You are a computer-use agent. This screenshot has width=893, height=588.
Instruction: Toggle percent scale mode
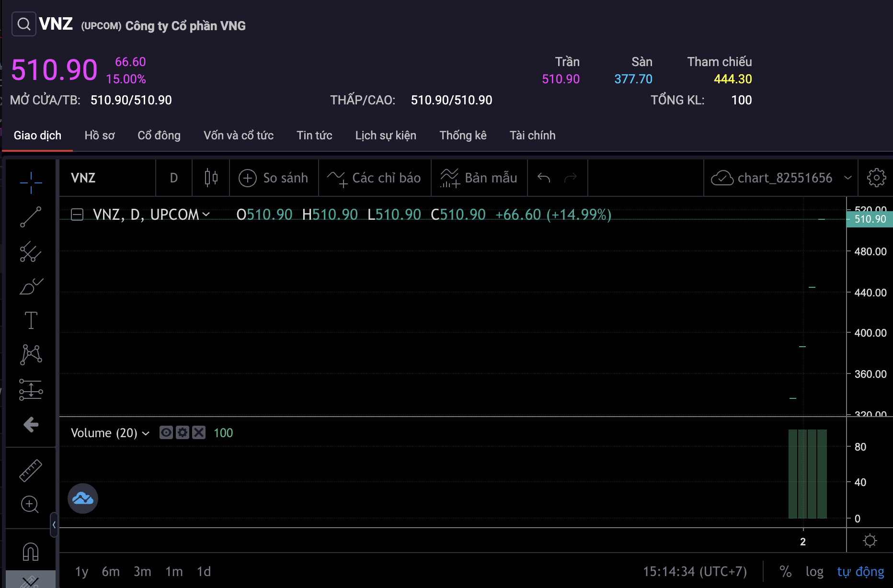point(785,571)
